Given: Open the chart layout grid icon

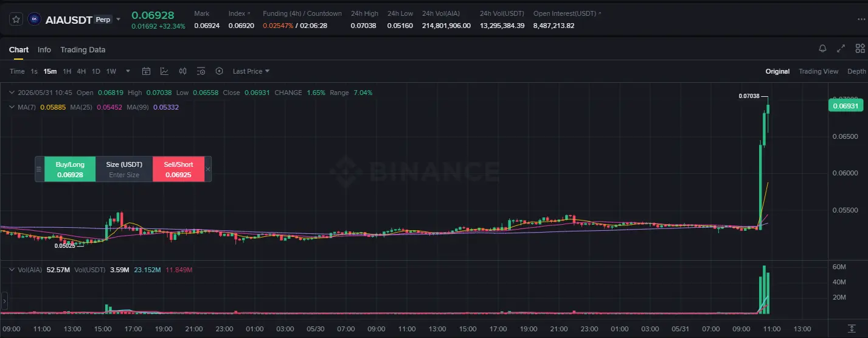Looking at the screenshot, I should [860, 49].
